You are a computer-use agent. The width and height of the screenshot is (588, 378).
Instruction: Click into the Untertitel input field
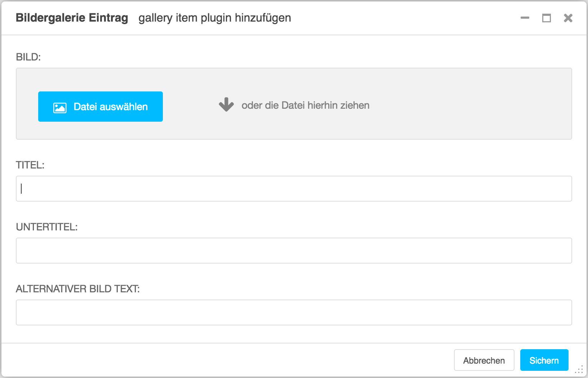pyautogui.click(x=294, y=251)
